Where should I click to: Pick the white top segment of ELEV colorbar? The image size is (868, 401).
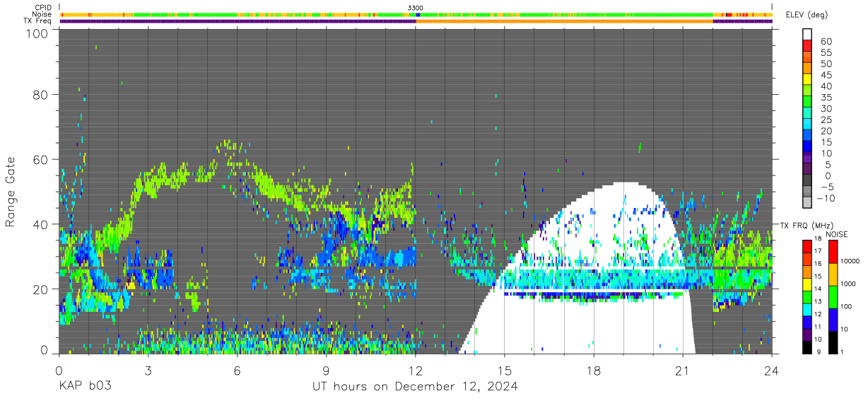coord(807,34)
